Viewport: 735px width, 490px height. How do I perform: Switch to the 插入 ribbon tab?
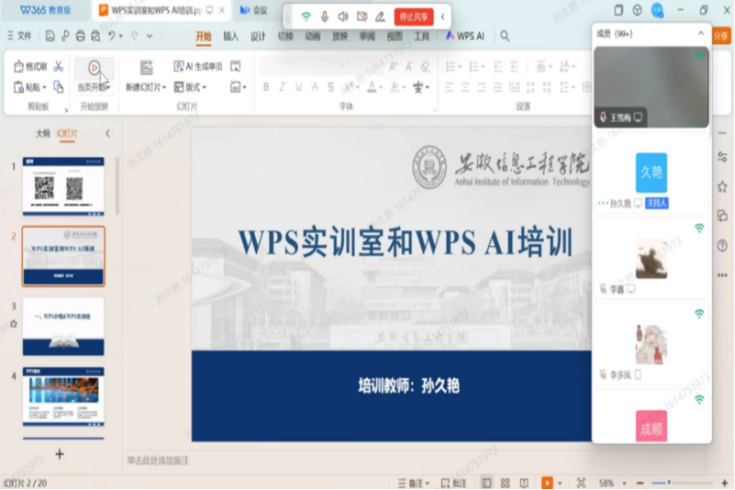[231, 36]
